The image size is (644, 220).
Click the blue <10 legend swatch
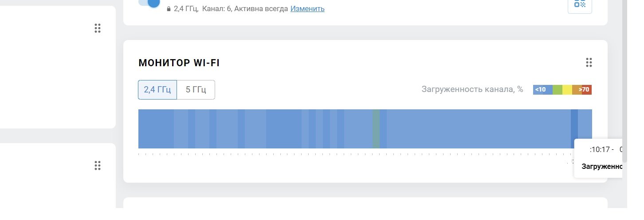click(x=542, y=90)
